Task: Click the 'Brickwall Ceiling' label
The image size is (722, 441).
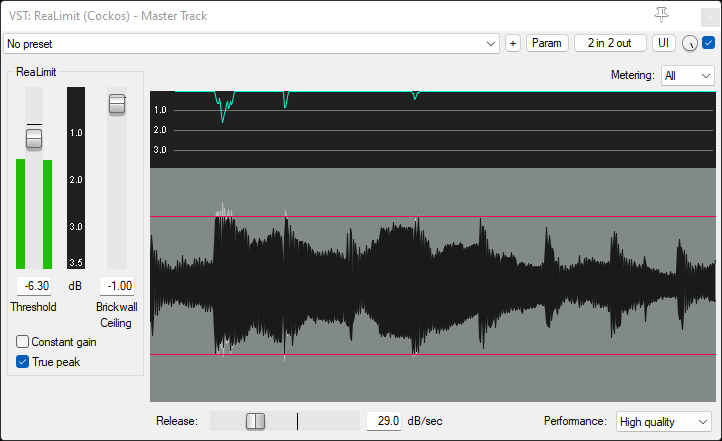Action: point(116,315)
